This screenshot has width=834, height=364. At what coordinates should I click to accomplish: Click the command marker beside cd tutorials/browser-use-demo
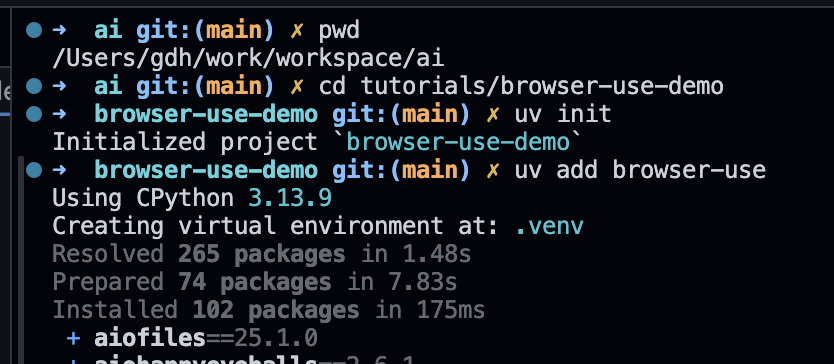point(34,86)
